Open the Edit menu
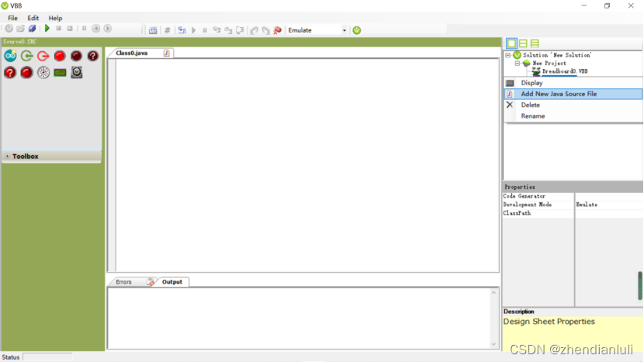This screenshot has width=644, height=362. click(33, 18)
